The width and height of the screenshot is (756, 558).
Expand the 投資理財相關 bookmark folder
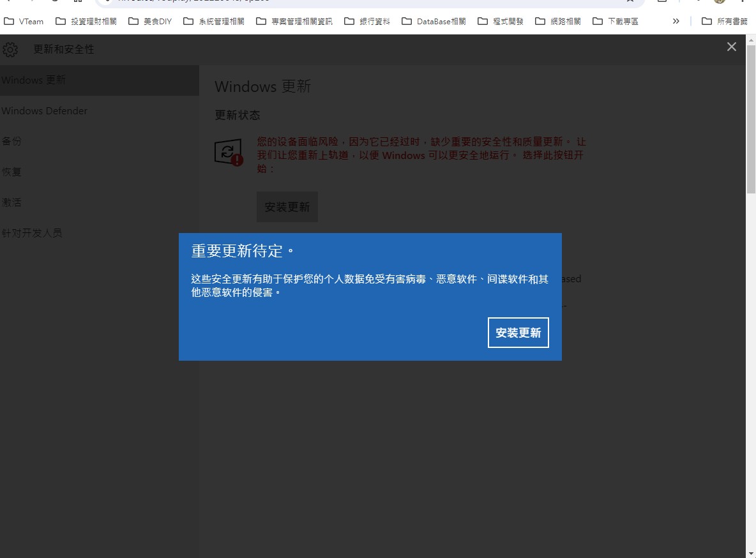point(86,21)
